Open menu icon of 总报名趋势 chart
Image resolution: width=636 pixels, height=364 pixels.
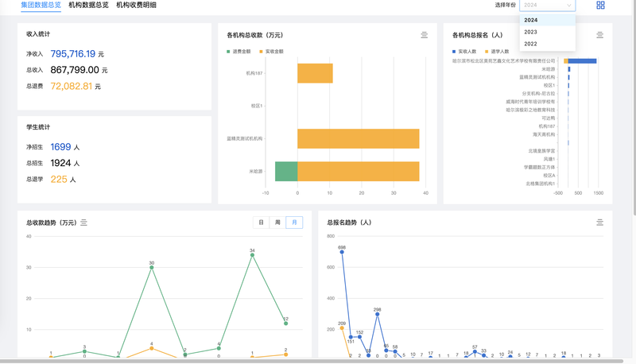click(600, 223)
